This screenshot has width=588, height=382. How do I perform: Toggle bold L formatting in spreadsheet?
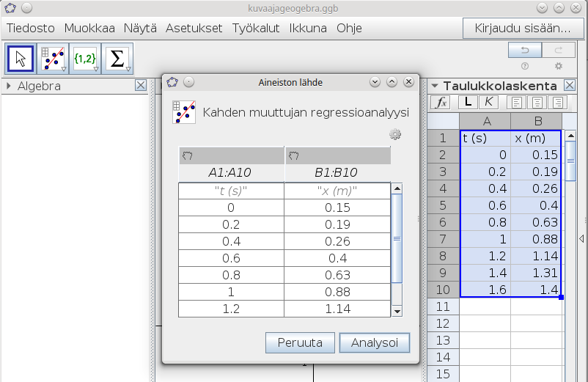[x=468, y=103]
